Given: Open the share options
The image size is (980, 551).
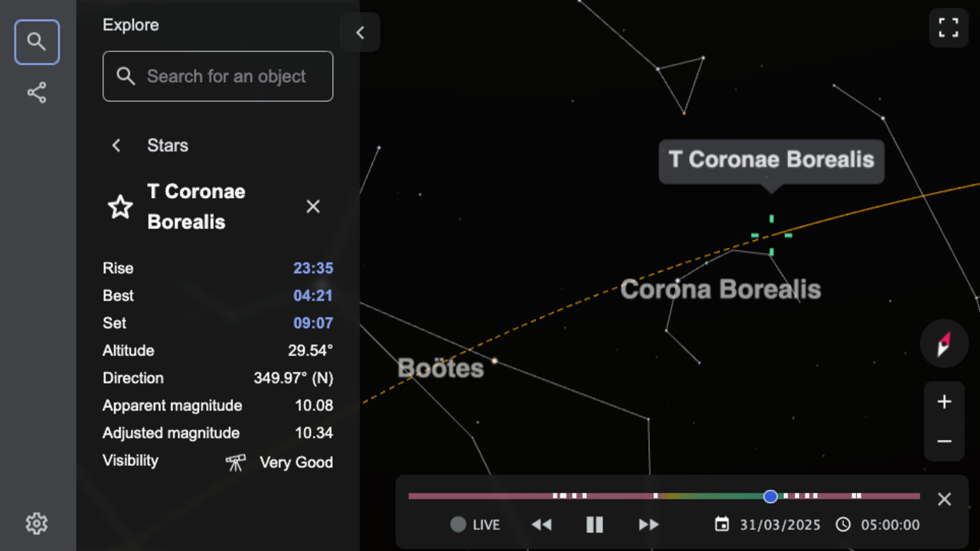Looking at the screenshot, I should 37,92.
